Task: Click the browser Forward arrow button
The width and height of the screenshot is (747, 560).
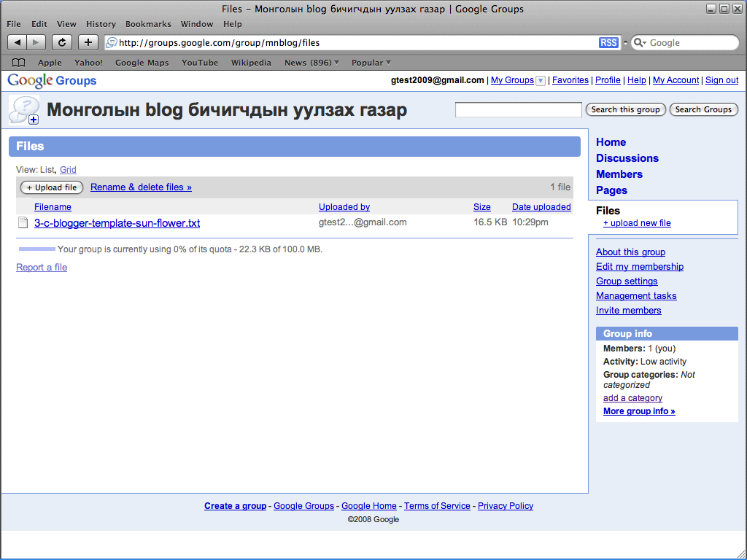Action: 36,42
